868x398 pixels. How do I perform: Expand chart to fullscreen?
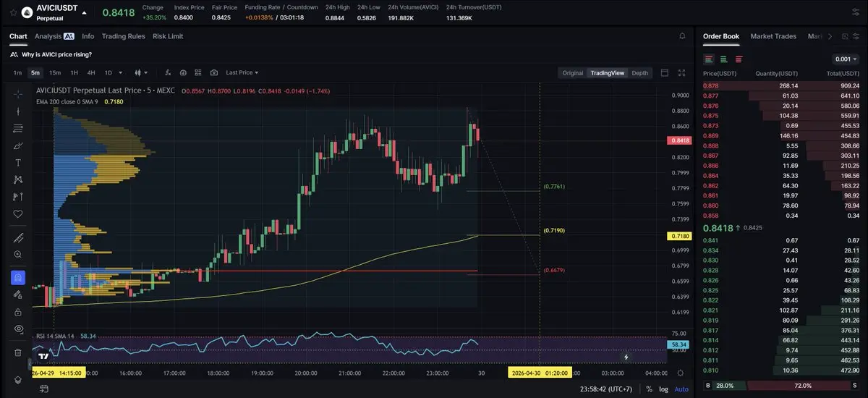coord(681,72)
